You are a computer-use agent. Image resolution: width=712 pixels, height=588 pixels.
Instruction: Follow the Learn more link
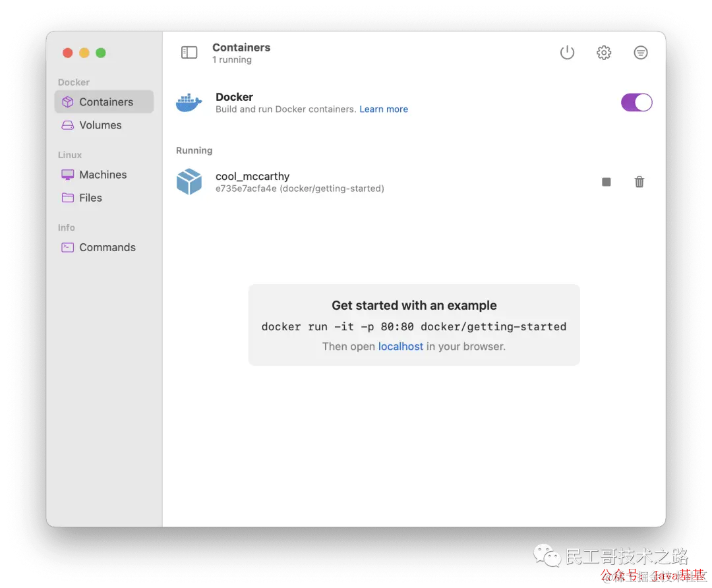tap(384, 109)
